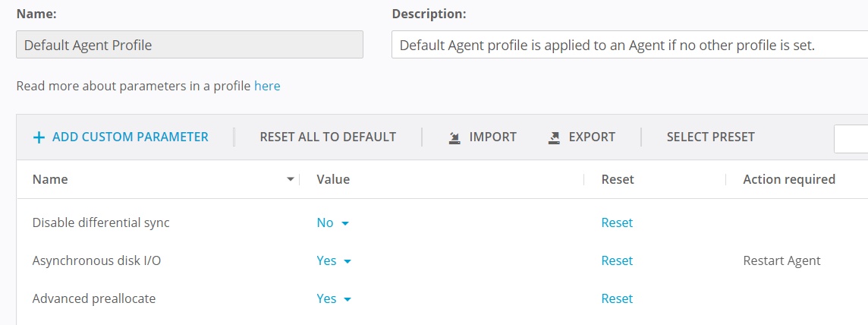
Task: Expand Asynchronous disk I/O value dropdown
Action: 335,261
